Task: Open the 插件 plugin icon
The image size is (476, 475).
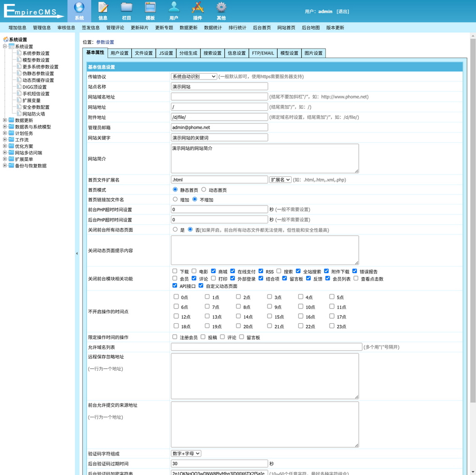Action: (197, 8)
